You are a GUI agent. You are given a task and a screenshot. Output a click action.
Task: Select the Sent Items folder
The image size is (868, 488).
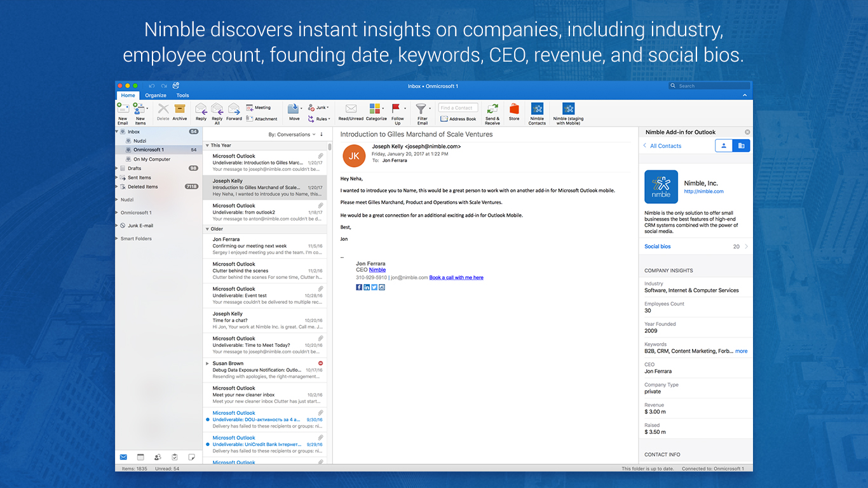[158, 178]
